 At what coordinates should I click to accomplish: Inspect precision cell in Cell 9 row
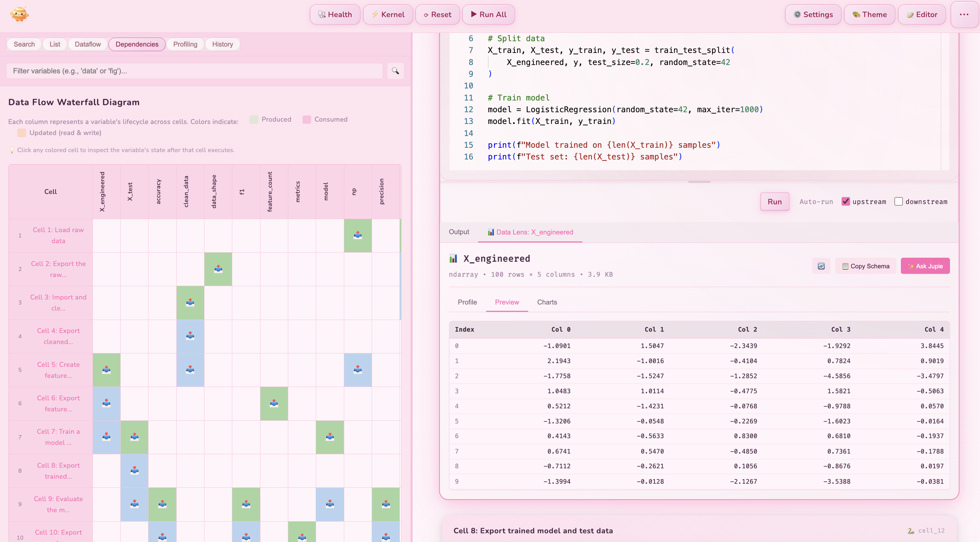385,504
